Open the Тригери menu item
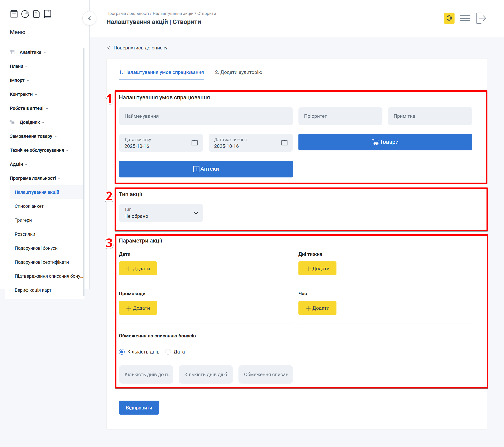The height and width of the screenshot is (447, 504). click(x=23, y=220)
